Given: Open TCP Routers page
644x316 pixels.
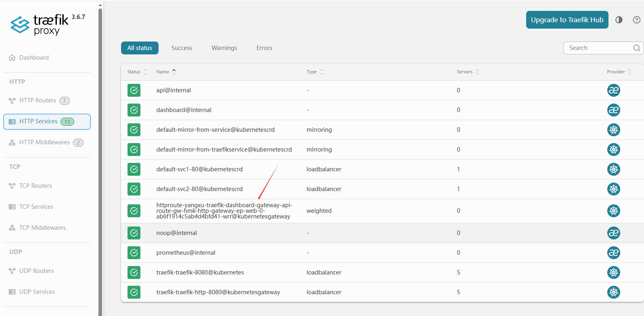Looking at the screenshot, I should tap(47, 186).
